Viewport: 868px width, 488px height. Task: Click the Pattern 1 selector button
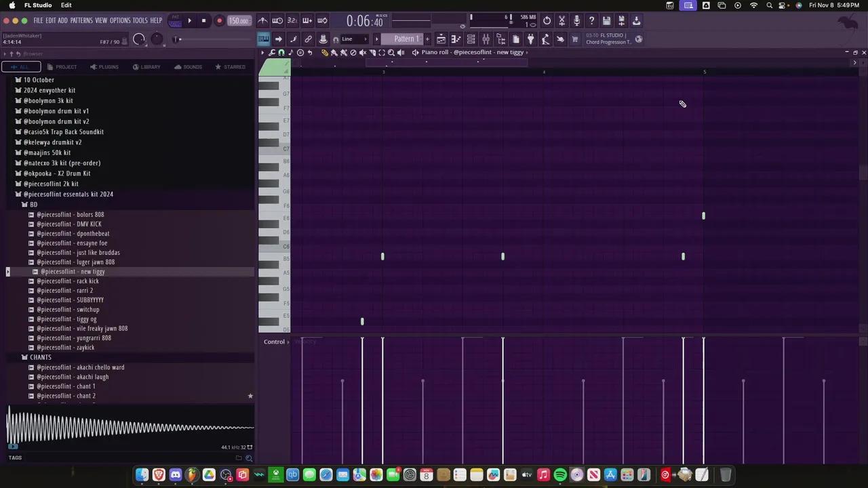(406, 39)
